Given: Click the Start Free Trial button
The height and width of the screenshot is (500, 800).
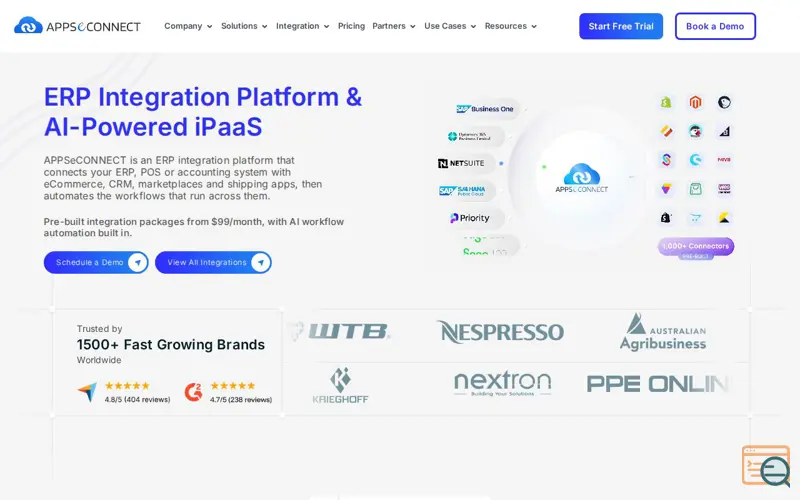Looking at the screenshot, I should [x=621, y=26].
